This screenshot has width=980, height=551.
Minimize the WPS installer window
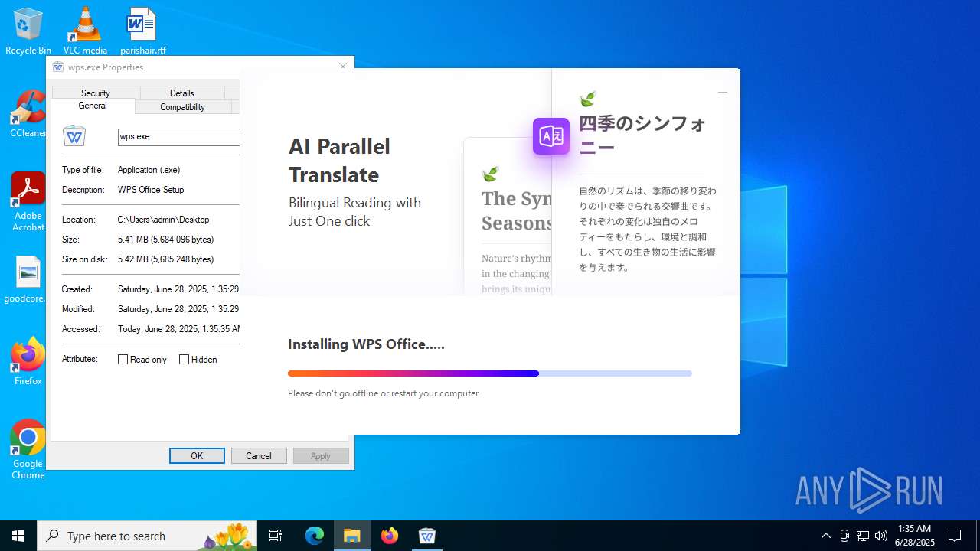722,92
